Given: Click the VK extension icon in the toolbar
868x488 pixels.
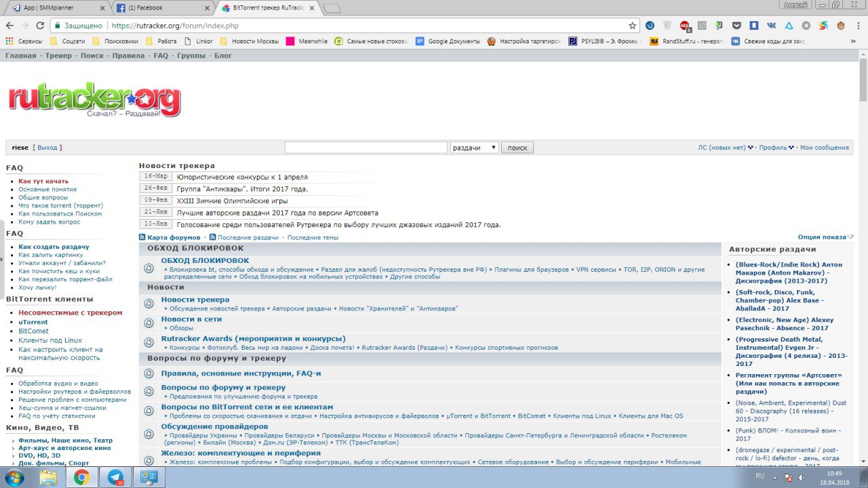Looking at the screenshot, I should coord(772,26).
